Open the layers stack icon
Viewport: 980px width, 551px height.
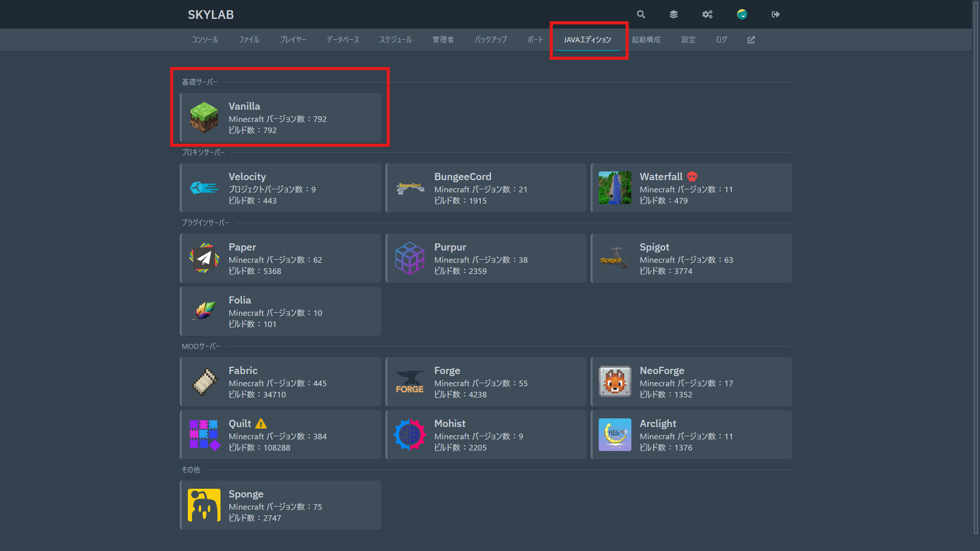[x=674, y=14]
